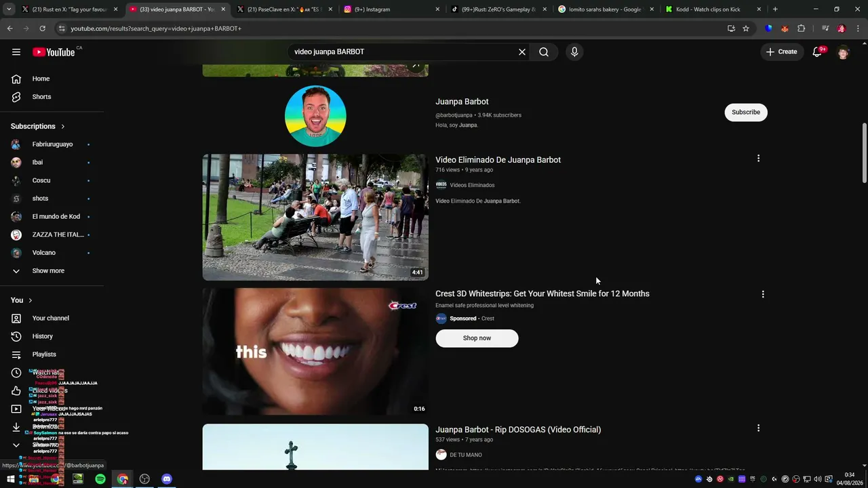Image resolution: width=868 pixels, height=488 pixels.
Task: Open Discord from the taskbar
Action: click(167, 479)
